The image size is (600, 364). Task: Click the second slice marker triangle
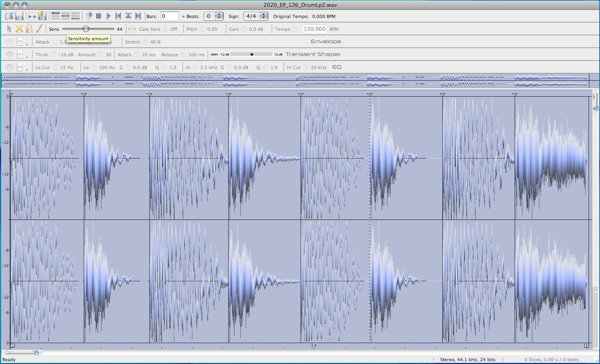[x=84, y=94]
